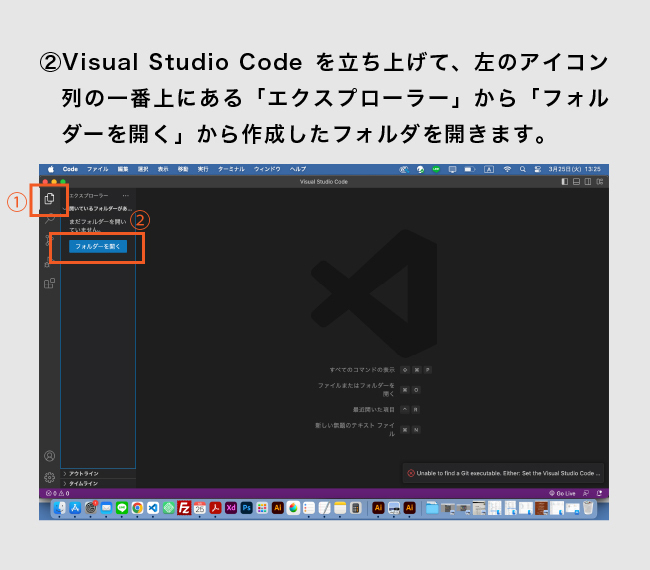Toggle the secondary side bar layout icon
The image size is (650, 570).
click(588, 182)
